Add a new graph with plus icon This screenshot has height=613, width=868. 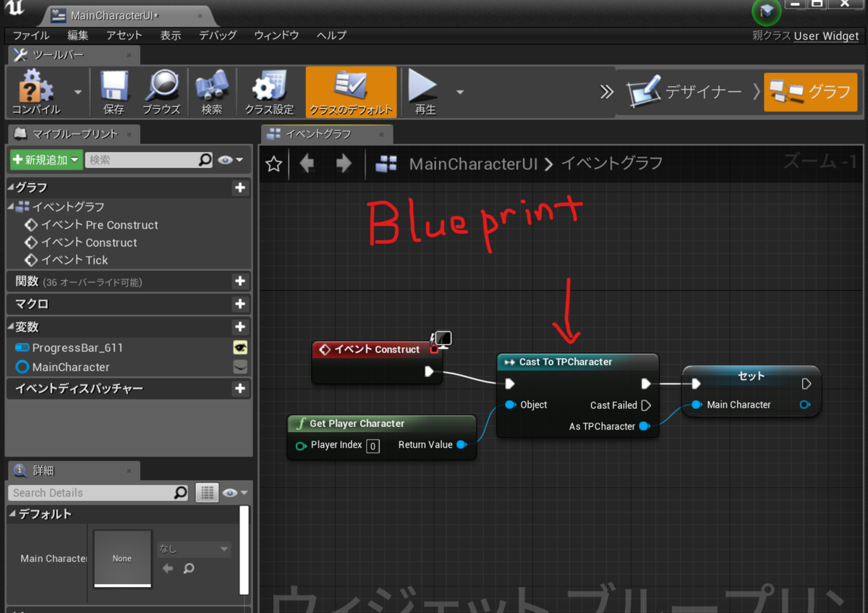click(240, 188)
